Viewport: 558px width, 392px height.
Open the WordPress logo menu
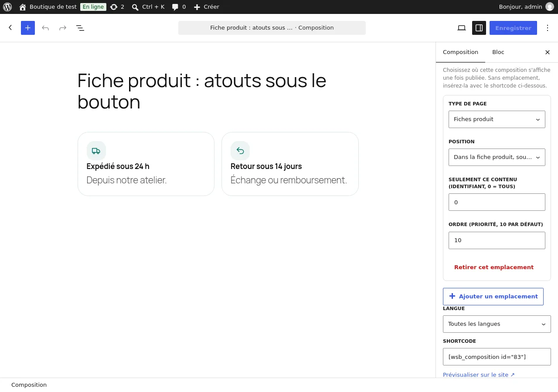[7, 7]
